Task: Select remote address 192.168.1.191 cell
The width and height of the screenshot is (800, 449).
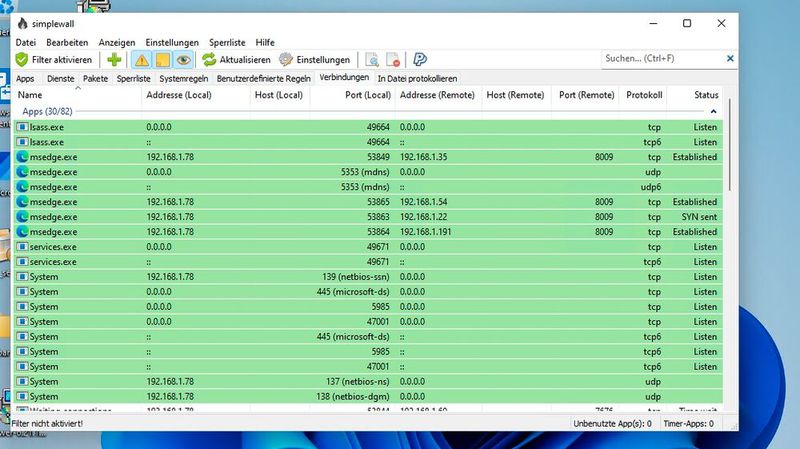Action: (426, 232)
